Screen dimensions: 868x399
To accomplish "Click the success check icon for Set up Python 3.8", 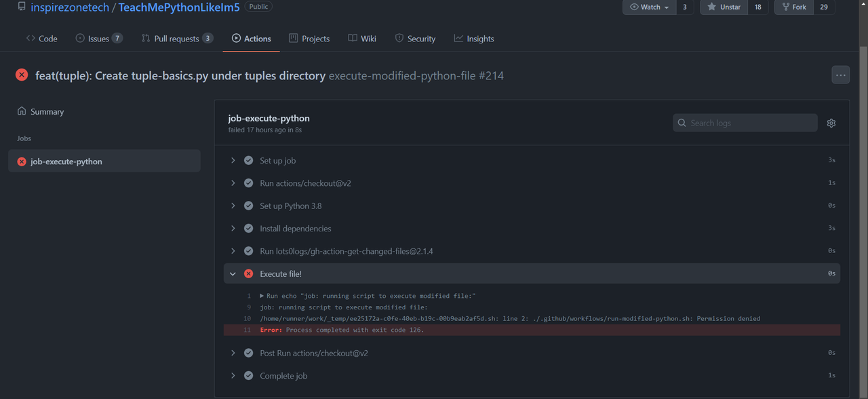I will [x=248, y=206].
